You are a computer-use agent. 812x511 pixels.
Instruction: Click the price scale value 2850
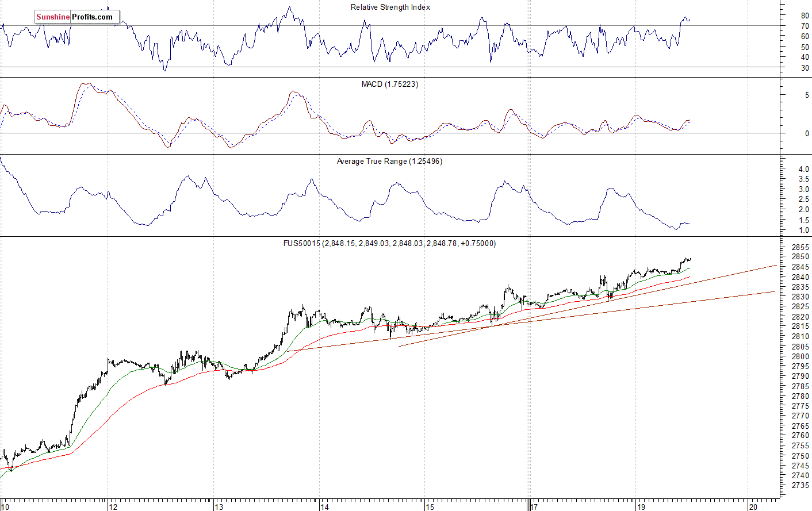(x=800, y=257)
